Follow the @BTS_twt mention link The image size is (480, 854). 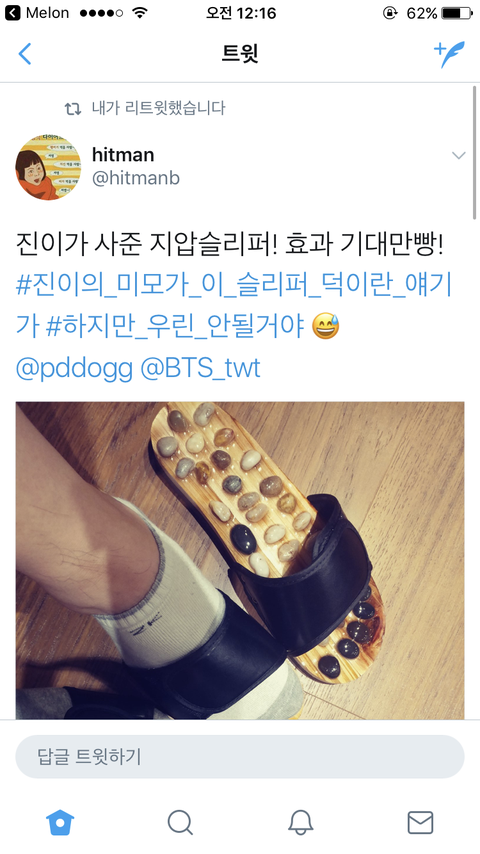(200, 369)
